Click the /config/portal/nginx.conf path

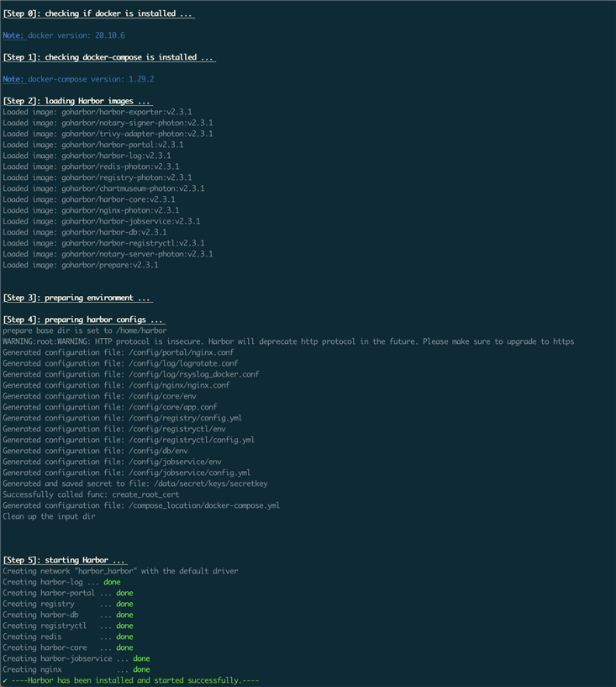tap(182, 352)
